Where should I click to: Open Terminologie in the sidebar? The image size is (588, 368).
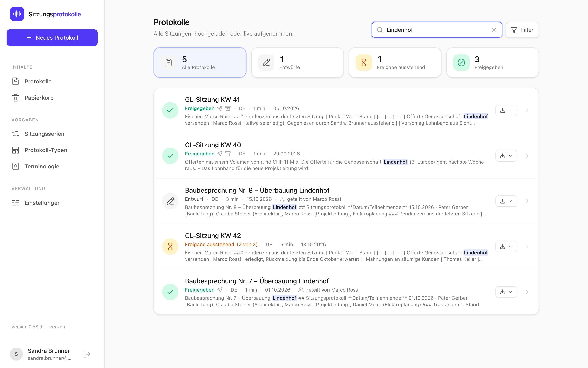tap(52, 166)
